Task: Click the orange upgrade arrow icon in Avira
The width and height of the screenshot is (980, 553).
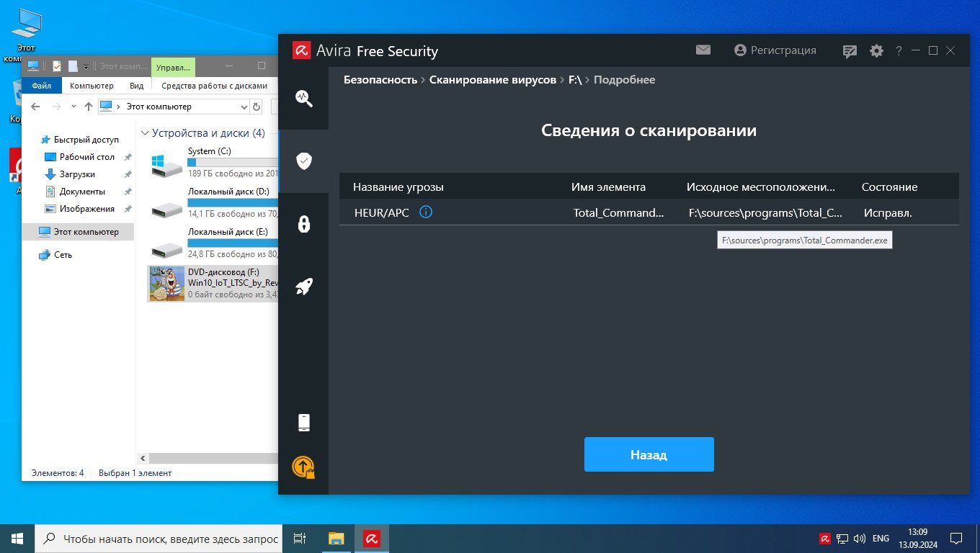Action: click(x=304, y=467)
